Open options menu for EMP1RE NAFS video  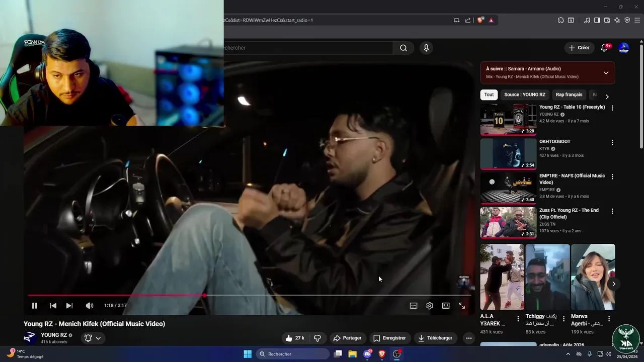pyautogui.click(x=612, y=177)
